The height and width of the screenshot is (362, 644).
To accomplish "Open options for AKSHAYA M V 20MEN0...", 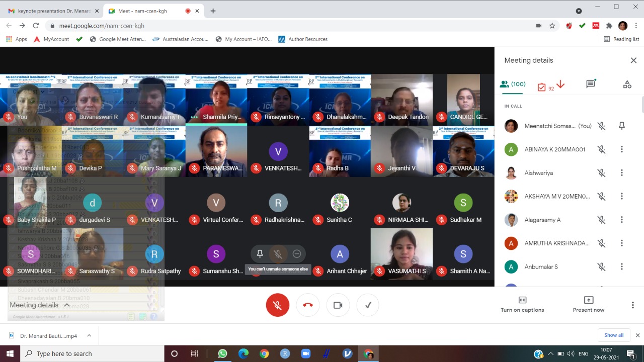I will point(622,196).
